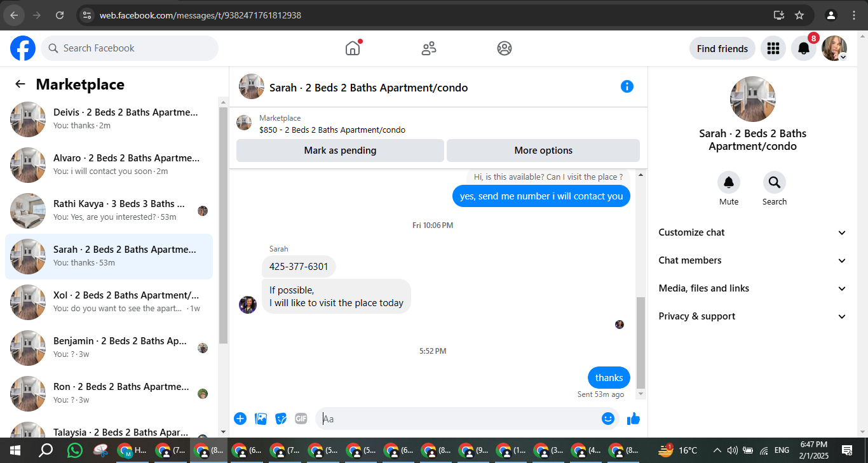This screenshot has width=868, height=463.
Task: Click the conversation list scrollbar
Action: coord(223,225)
